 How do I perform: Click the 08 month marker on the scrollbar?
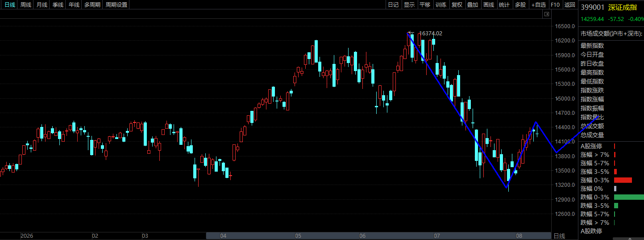(x=519, y=236)
